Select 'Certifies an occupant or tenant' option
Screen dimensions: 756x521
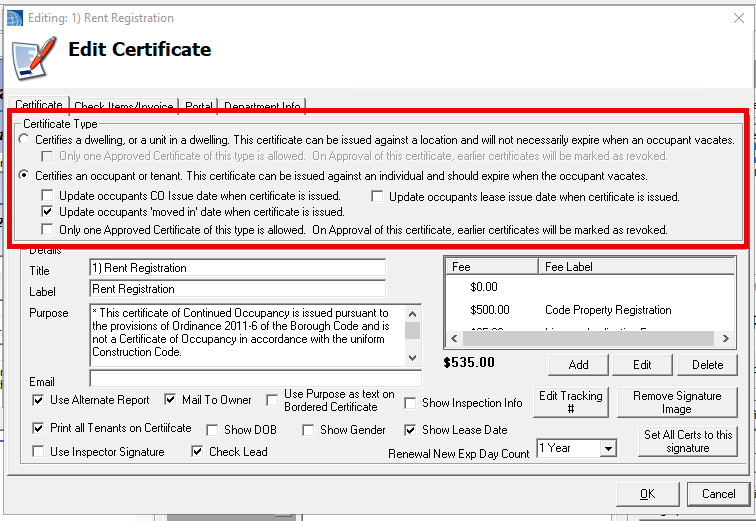tap(25, 176)
